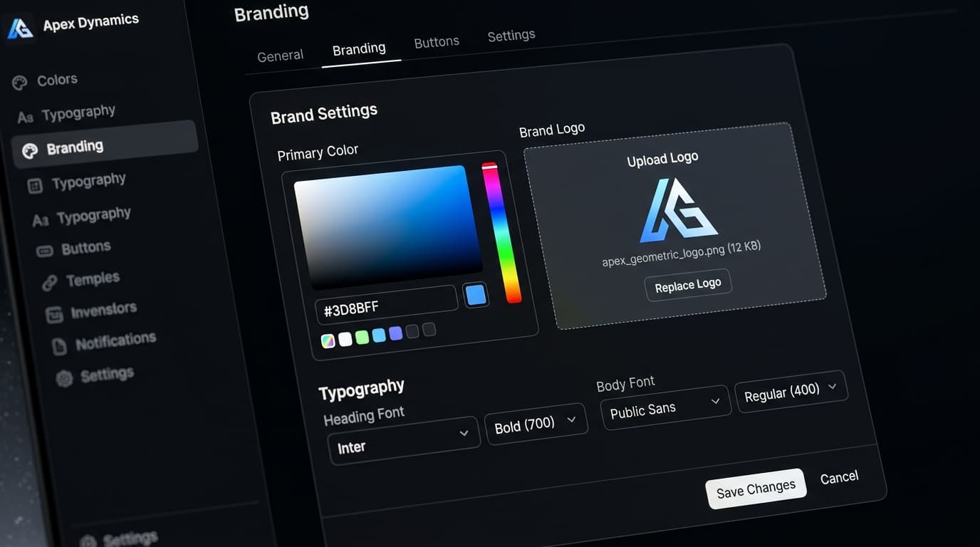Image resolution: width=980 pixels, height=547 pixels.
Task: Click the uploaded Apex logo preview image
Action: click(678, 210)
